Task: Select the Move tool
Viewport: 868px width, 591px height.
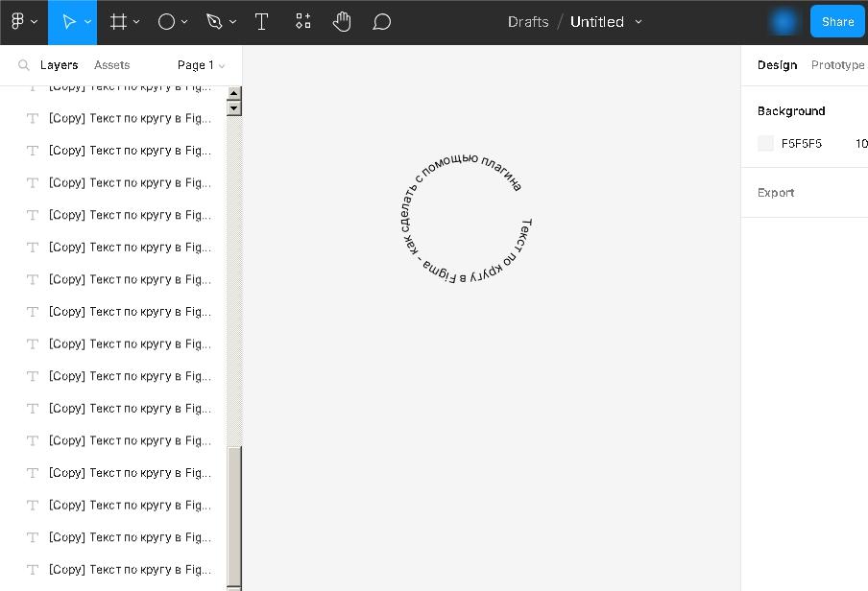Action: tap(68, 21)
